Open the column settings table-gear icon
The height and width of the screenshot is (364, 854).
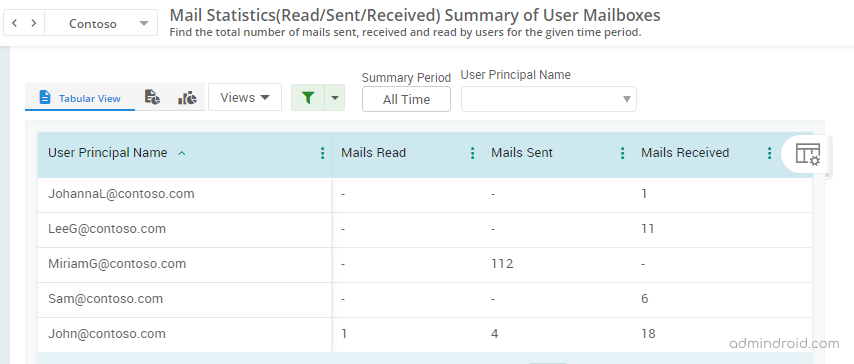pos(807,154)
